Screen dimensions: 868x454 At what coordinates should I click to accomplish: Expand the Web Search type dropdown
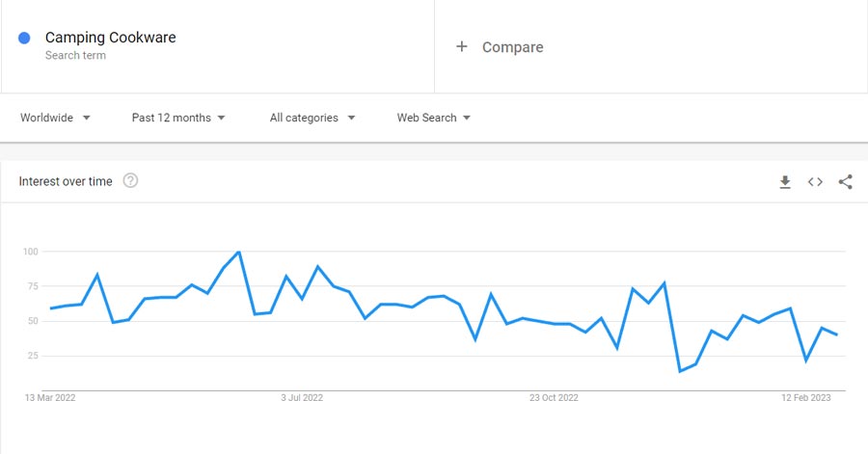coord(434,118)
